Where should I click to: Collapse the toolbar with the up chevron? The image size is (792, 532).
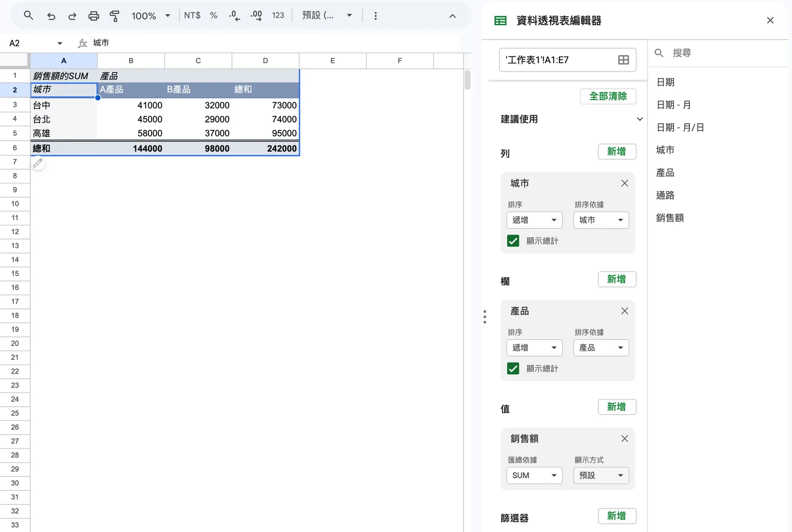pyautogui.click(x=453, y=16)
